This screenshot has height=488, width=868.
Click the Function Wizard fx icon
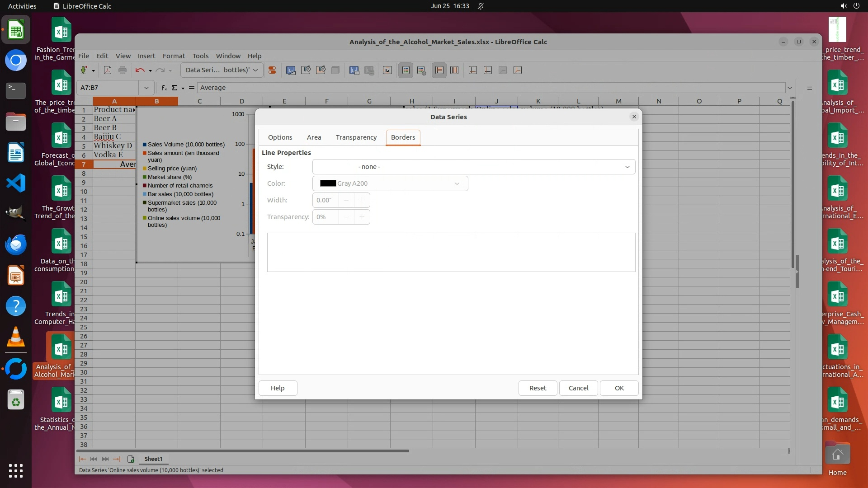click(164, 88)
